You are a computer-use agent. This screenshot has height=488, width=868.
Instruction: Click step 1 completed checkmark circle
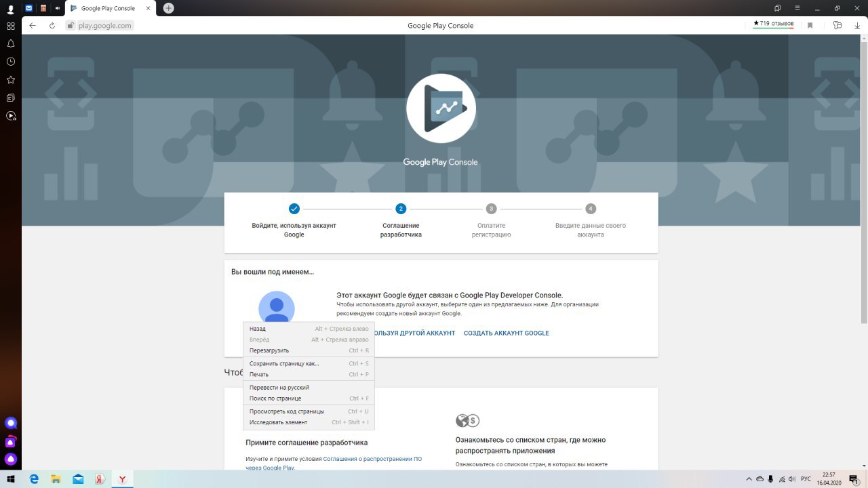point(294,209)
